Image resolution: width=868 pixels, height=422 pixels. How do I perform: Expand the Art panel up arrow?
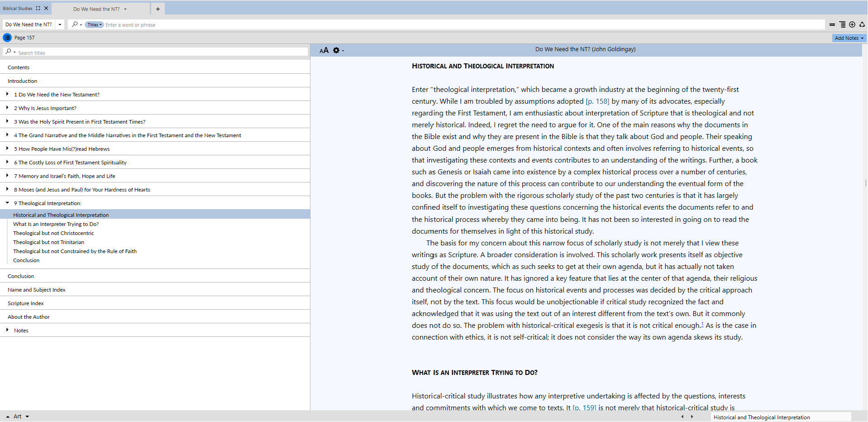point(8,417)
